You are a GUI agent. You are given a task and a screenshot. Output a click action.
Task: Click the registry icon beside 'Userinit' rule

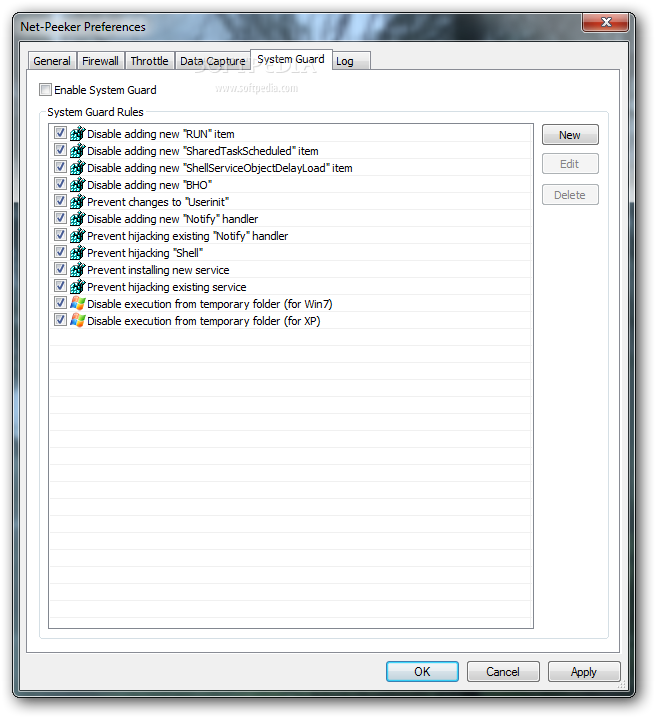[77, 201]
